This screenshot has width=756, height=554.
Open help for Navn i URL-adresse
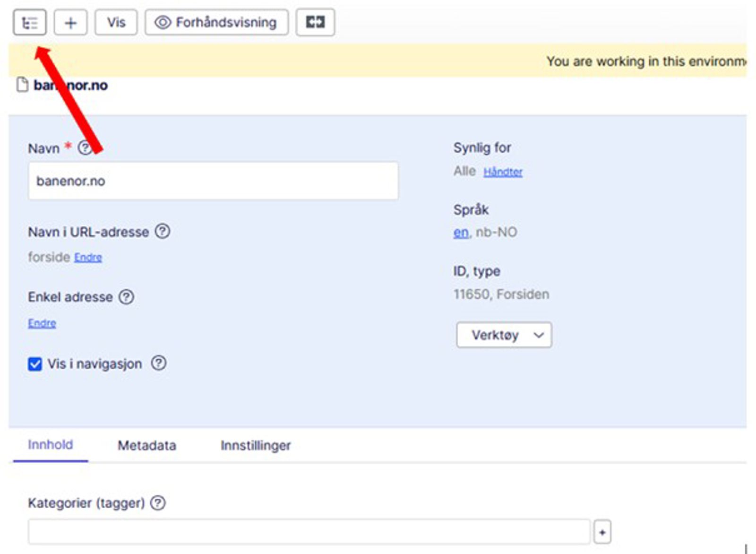click(x=163, y=232)
